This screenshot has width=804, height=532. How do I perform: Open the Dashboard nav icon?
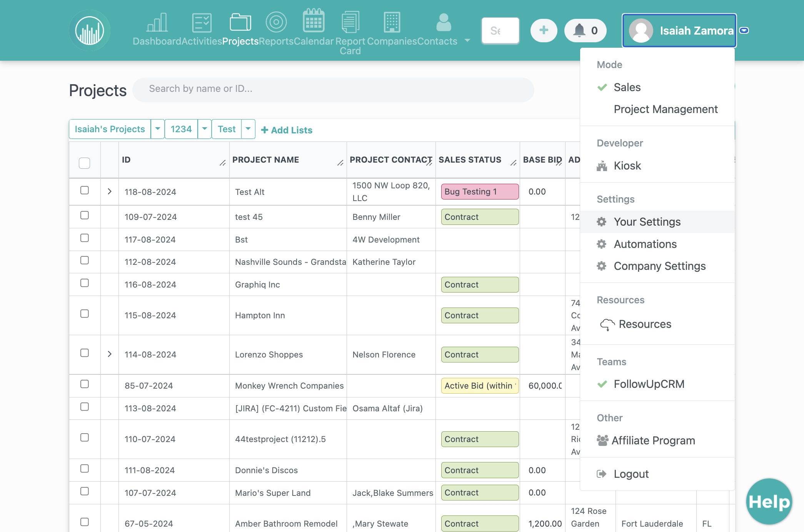[157, 22]
